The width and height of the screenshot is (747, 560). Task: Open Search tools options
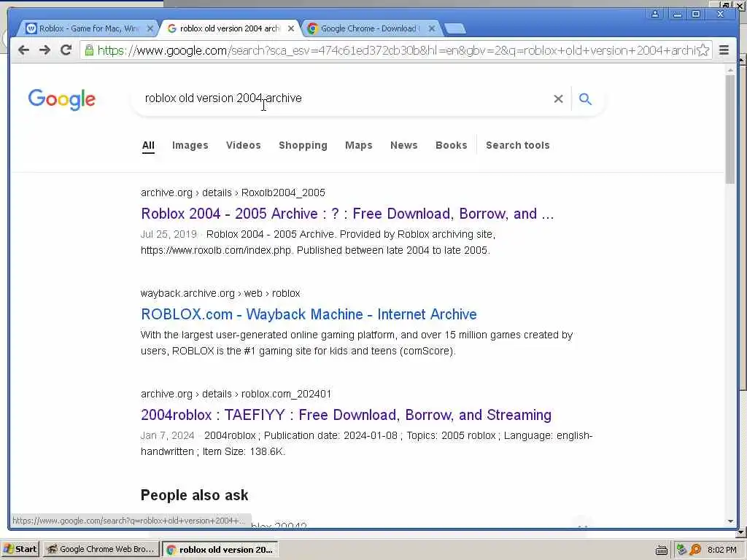tap(518, 145)
